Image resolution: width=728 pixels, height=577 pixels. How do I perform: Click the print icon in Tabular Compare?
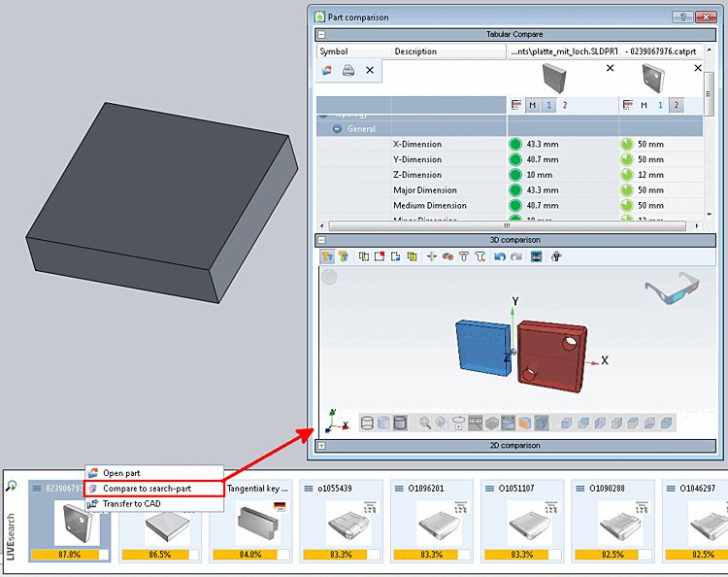click(x=348, y=70)
